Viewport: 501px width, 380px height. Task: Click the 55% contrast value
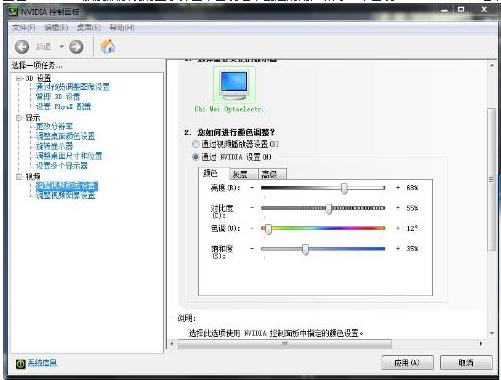pos(412,208)
